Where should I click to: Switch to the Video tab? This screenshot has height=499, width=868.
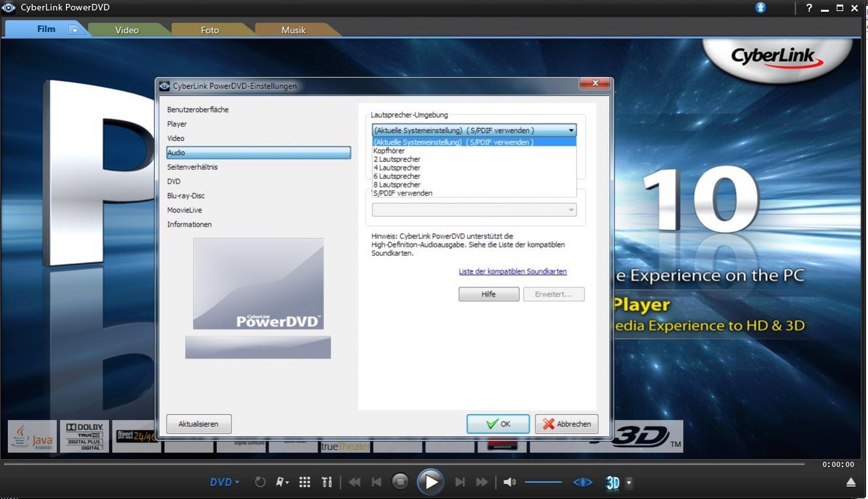[x=127, y=30]
